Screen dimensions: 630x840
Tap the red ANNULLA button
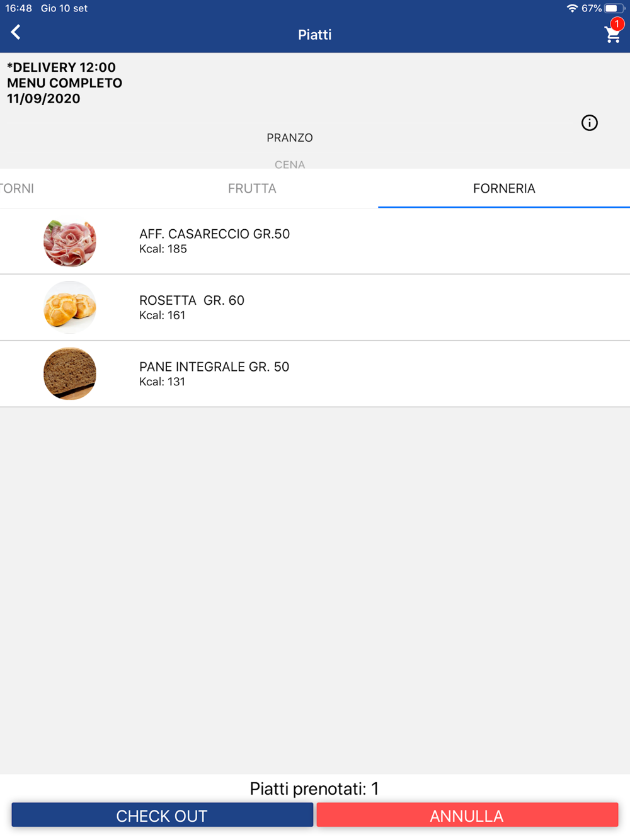pyautogui.click(x=467, y=815)
